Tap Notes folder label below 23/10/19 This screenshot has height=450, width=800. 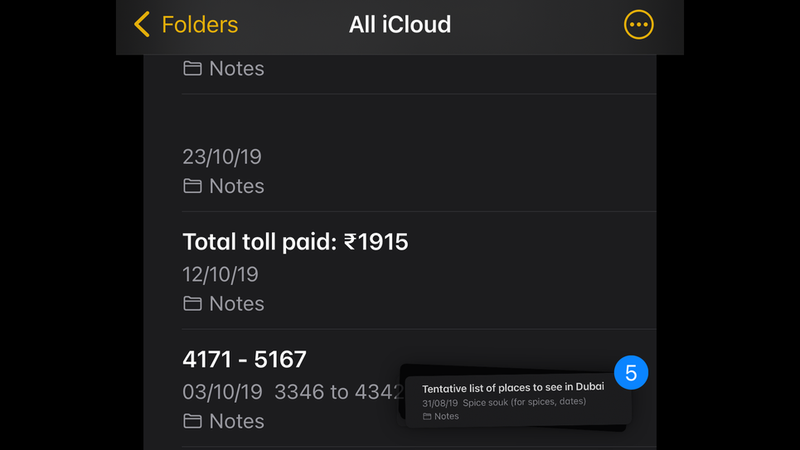(237, 186)
